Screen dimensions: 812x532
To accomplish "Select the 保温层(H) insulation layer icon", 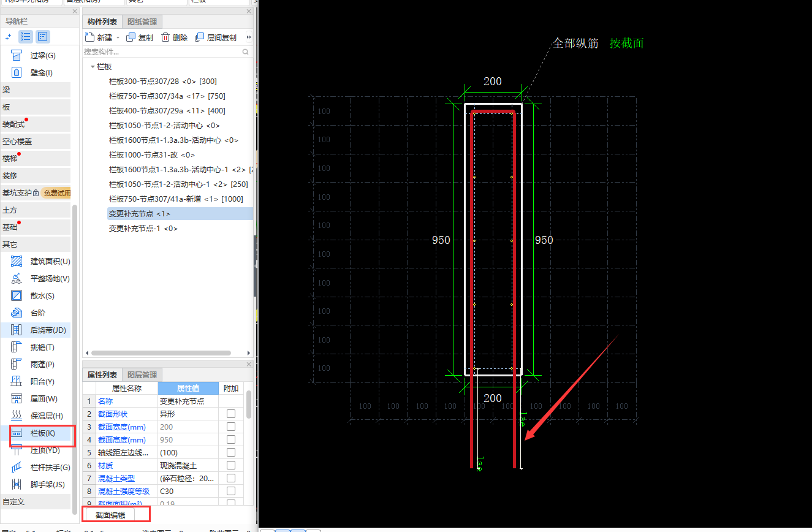I will 17,416.
